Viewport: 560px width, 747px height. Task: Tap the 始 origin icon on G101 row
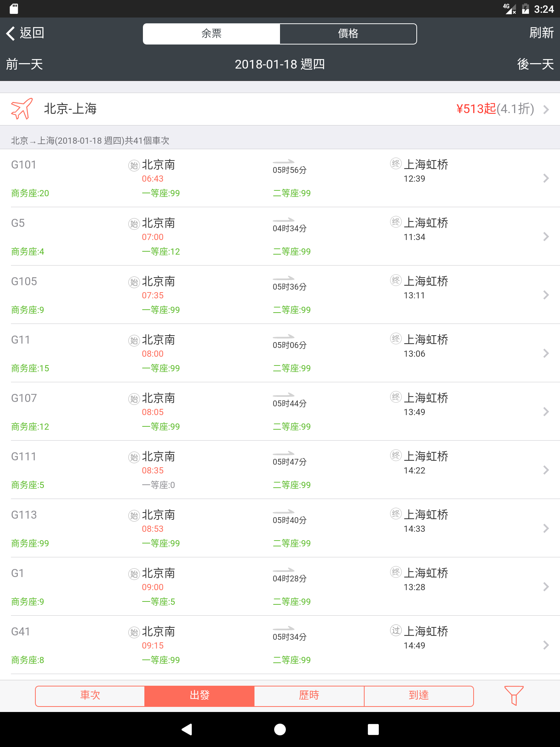pyautogui.click(x=134, y=166)
